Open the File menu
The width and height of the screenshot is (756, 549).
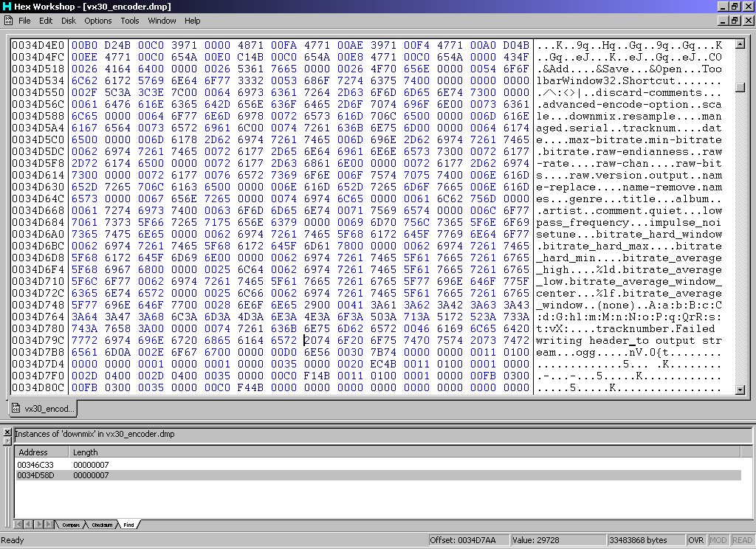(24, 21)
